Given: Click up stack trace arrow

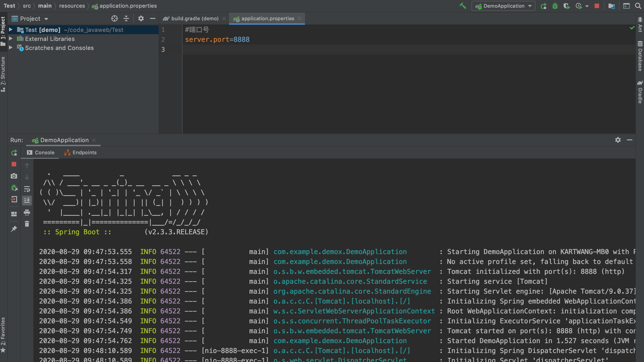Looking at the screenshot, I should pyautogui.click(x=27, y=165).
